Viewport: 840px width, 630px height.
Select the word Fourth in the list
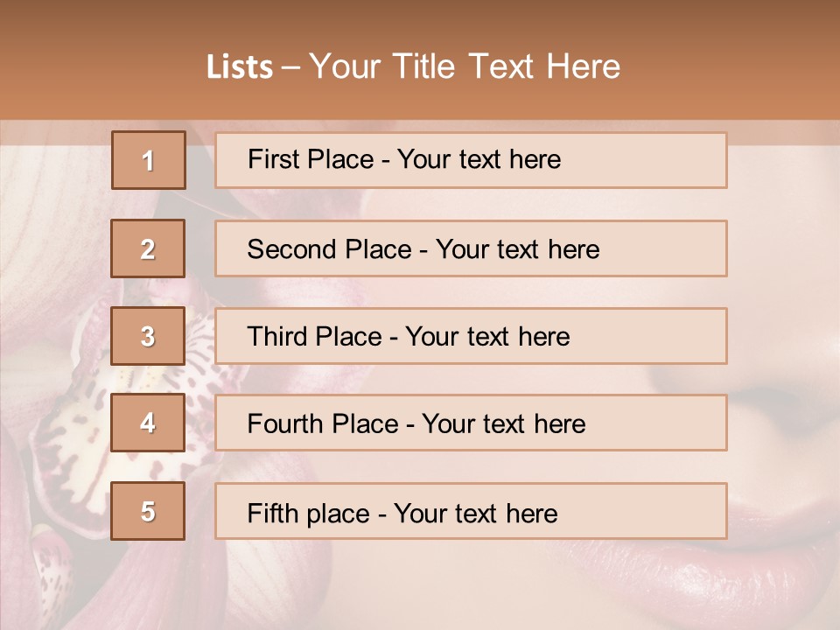click(x=285, y=423)
